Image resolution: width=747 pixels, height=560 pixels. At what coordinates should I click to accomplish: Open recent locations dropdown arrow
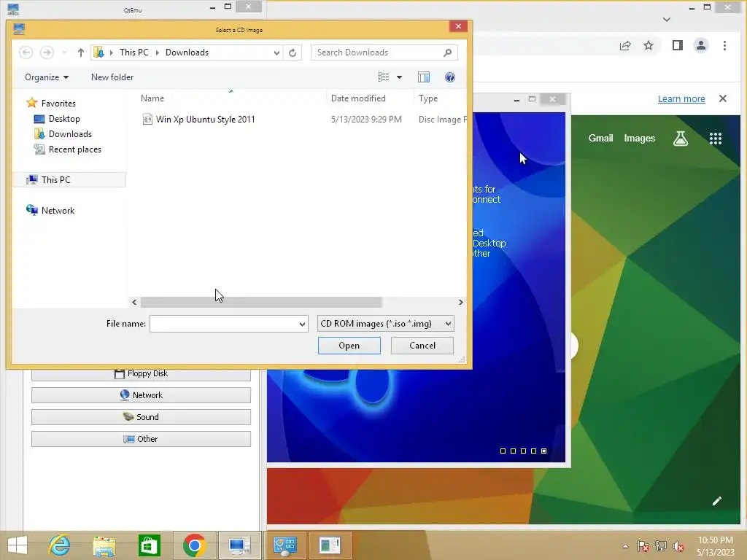pos(64,52)
